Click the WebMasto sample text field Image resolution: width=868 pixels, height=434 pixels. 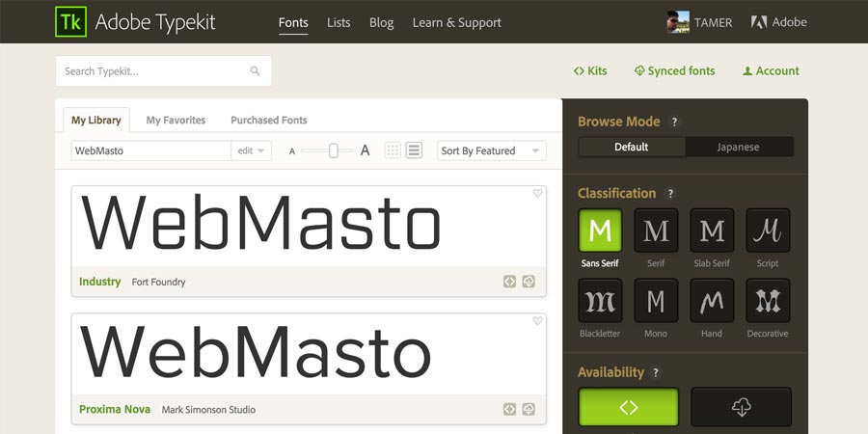(150, 150)
